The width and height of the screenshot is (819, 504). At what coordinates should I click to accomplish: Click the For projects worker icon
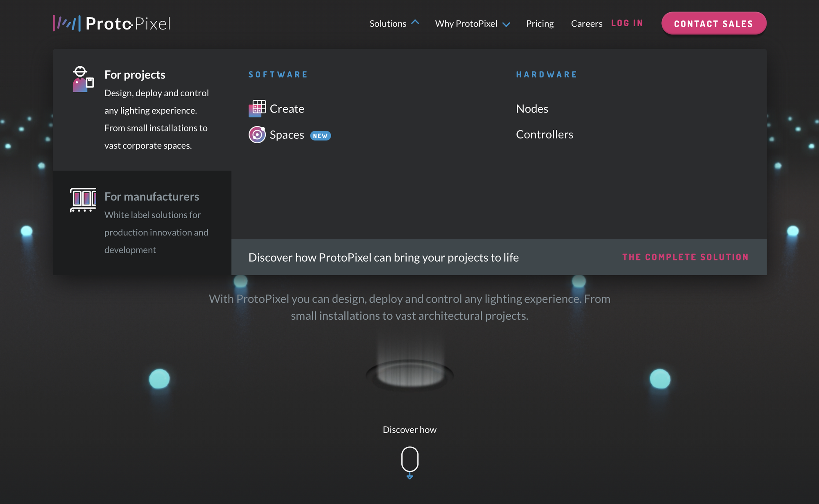pyautogui.click(x=83, y=79)
